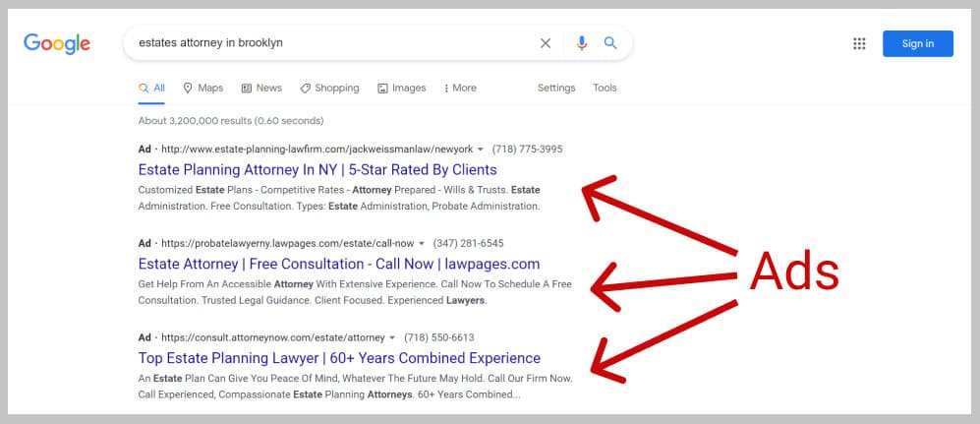Screen dimensions: 980x424
Task: Expand the More options menu
Action: coord(460,89)
